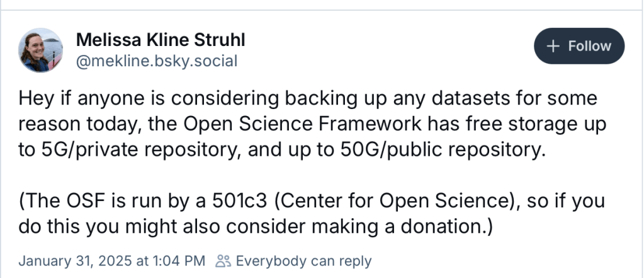Open Melissa Kline Struhl's profile photo
The width and height of the screenshot is (644, 278).
[42, 49]
